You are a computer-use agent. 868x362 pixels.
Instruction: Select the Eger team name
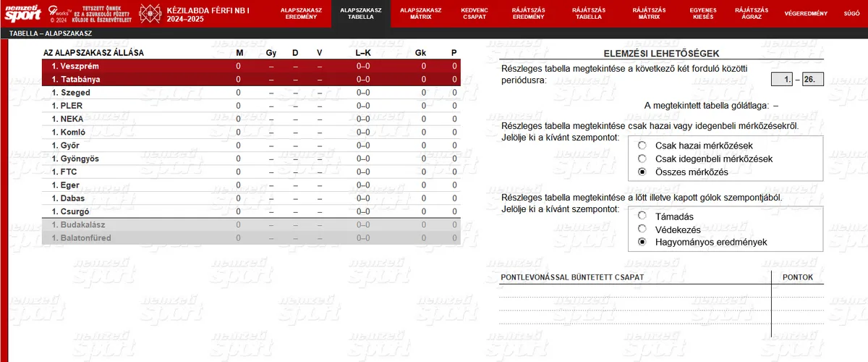pyautogui.click(x=70, y=185)
